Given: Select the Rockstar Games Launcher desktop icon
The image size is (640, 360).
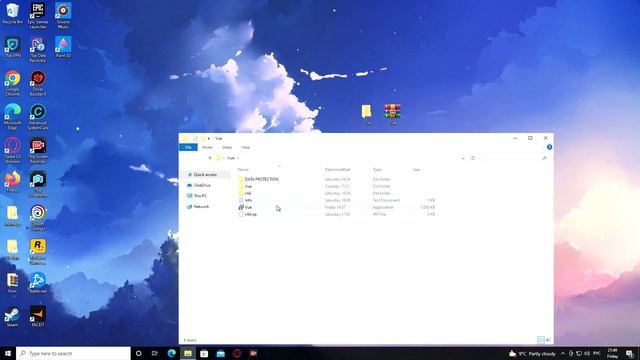Looking at the screenshot, I should [38, 252].
